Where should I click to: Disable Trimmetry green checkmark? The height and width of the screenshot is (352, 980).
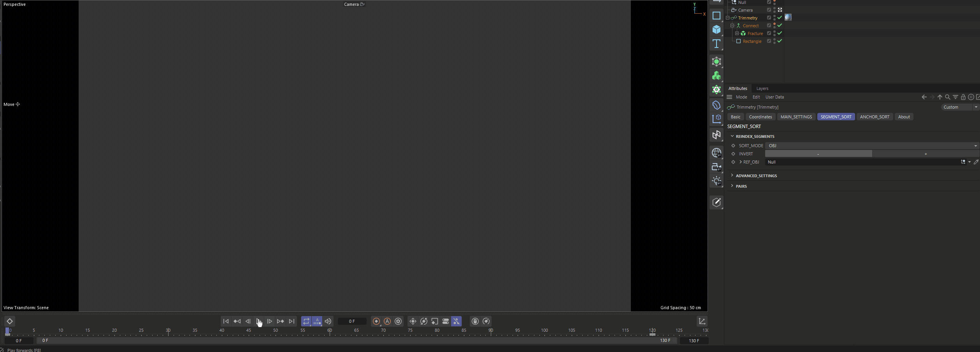click(780, 18)
